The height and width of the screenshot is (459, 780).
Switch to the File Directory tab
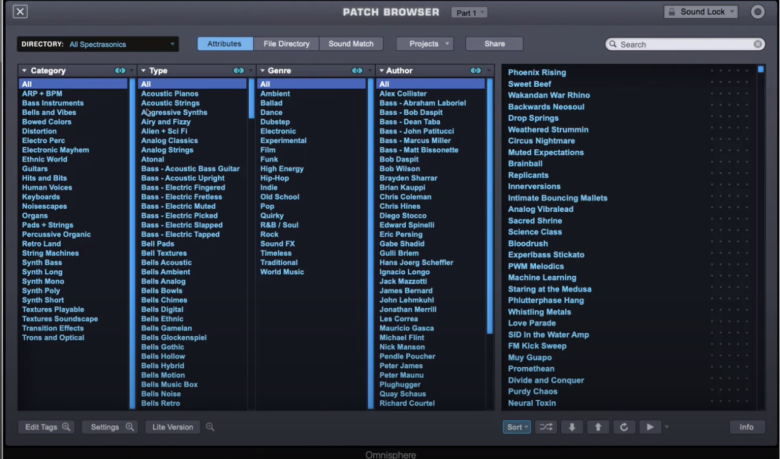[x=286, y=44]
